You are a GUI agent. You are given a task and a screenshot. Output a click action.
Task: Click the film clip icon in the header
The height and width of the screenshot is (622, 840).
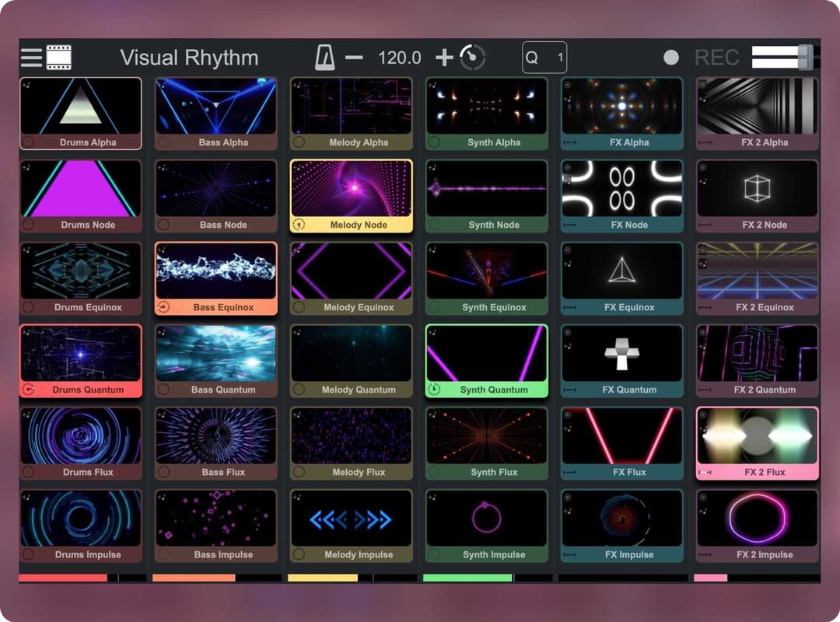coord(58,57)
